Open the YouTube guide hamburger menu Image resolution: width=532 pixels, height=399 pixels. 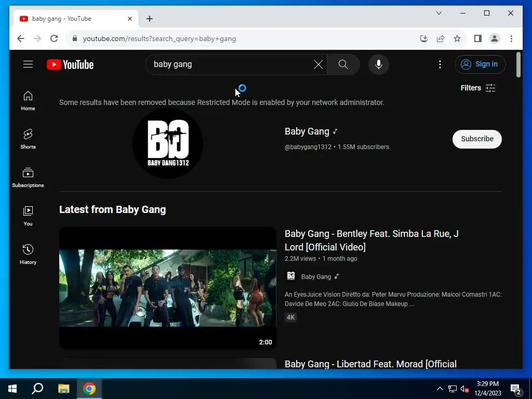click(x=28, y=64)
